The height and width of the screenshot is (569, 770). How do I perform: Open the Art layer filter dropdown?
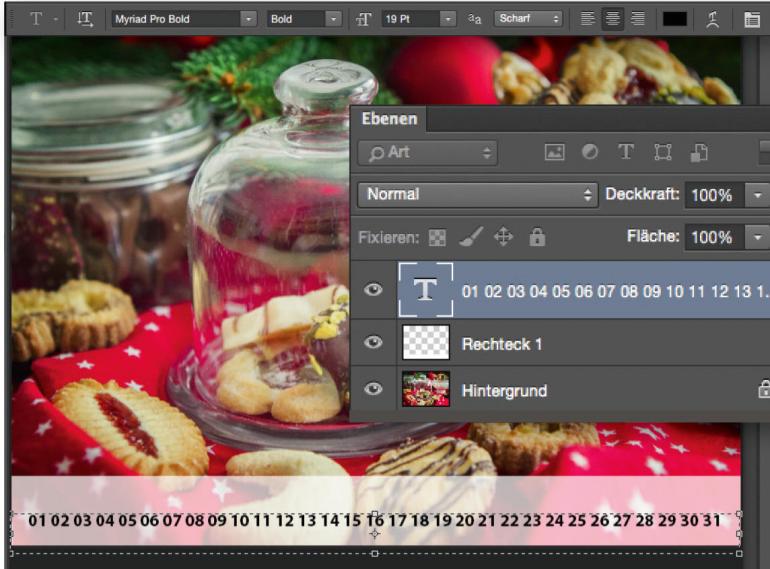pyautogui.click(x=427, y=153)
